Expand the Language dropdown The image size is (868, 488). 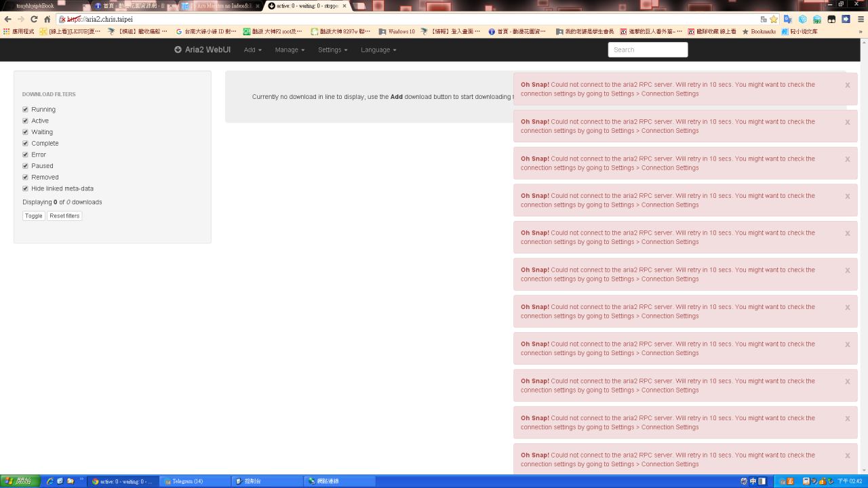378,49
